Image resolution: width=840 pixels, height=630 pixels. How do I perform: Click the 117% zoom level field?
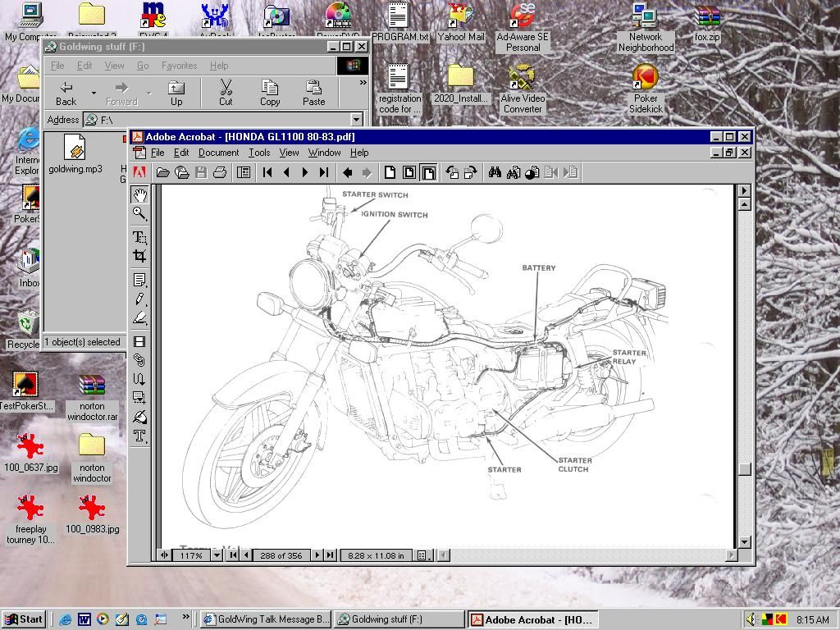pyautogui.click(x=191, y=555)
